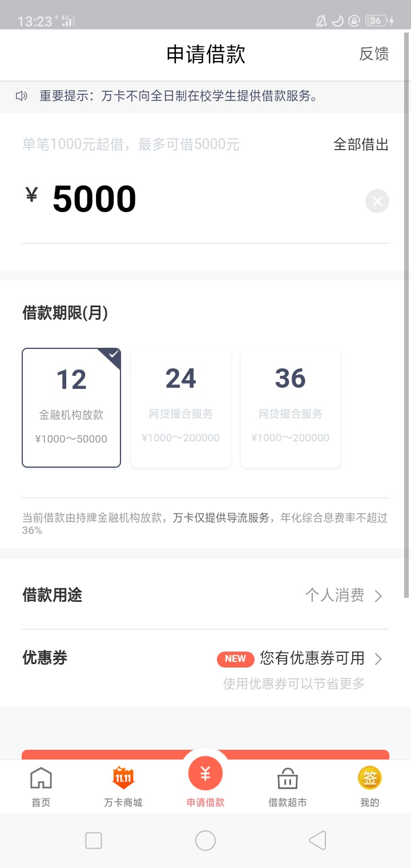The image size is (411, 868).
Task: Select the 36 month loan term
Action: 291,408
